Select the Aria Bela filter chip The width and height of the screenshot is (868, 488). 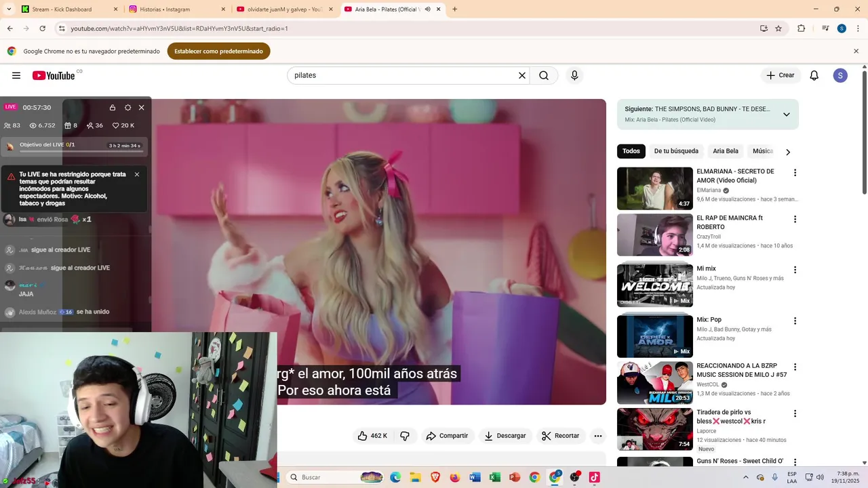point(726,151)
